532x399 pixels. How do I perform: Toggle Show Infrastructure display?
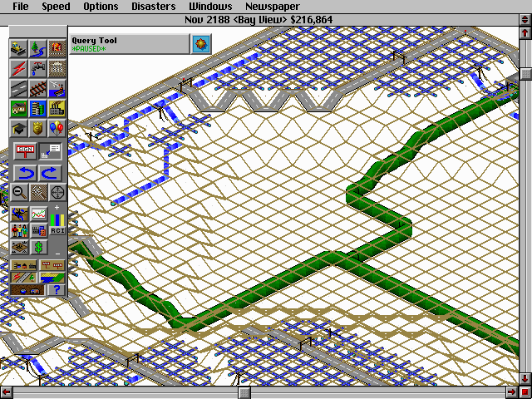tap(23, 278)
